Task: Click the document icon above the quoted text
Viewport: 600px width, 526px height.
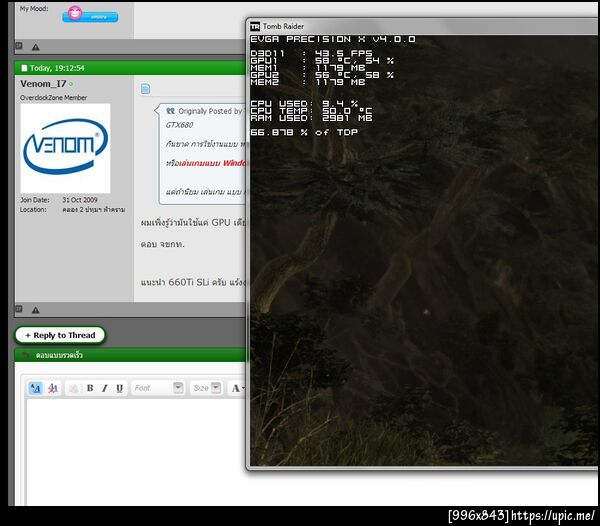Action: pyautogui.click(x=145, y=89)
